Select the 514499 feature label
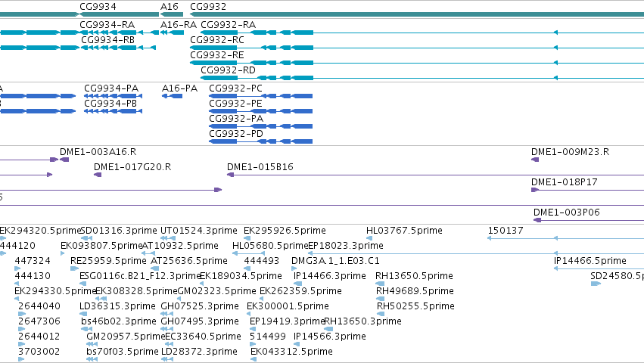This screenshot has height=363, width=644. pos(268,337)
